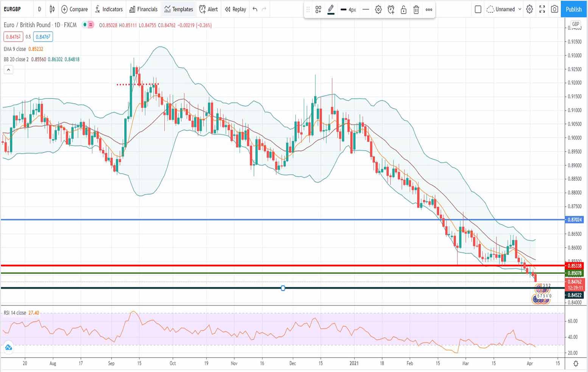Toggle the lock on selected drawing
Screen dimensions: 588x372
pos(403,10)
